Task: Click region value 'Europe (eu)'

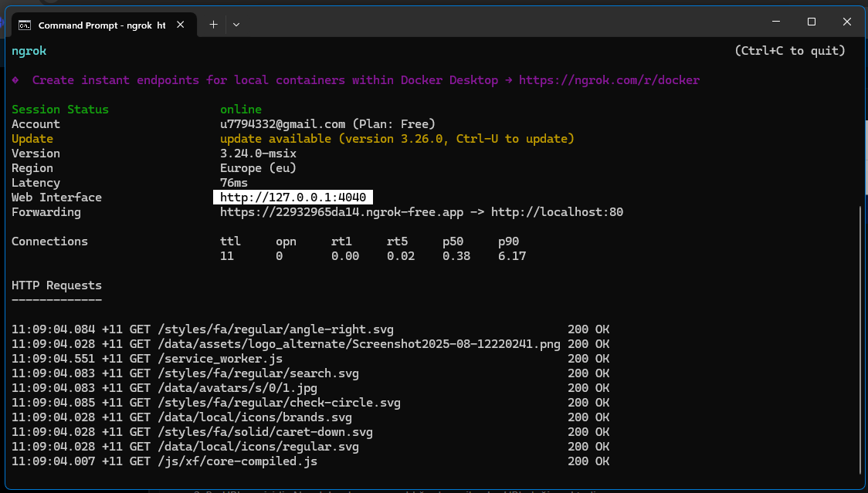Action: [258, 168]
